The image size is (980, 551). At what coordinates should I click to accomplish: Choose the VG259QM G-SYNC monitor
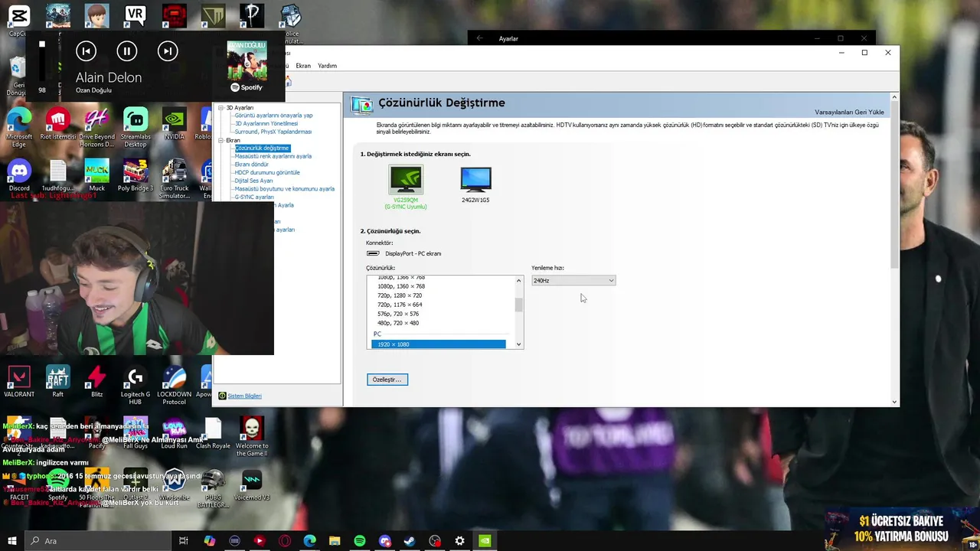pos(406,187)
